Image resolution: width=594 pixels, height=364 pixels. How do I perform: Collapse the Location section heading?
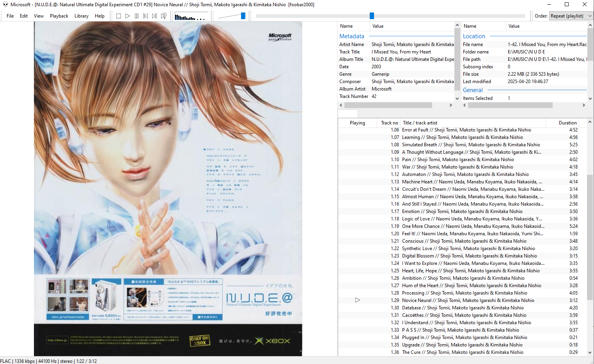(x=474, y=36)
